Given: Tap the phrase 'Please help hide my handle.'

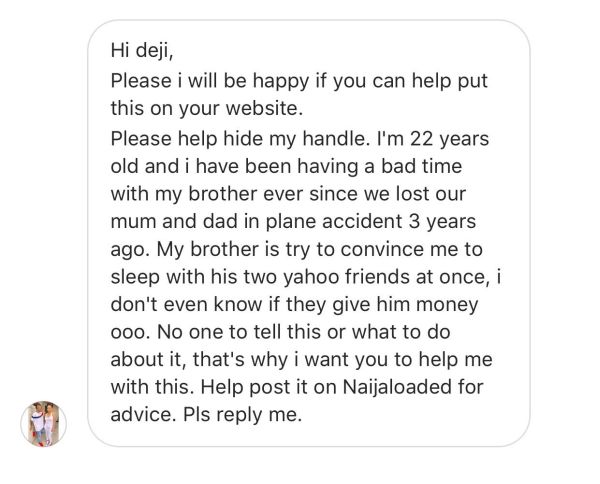Looking at the screenshot, I should click(x=238, y=139).
